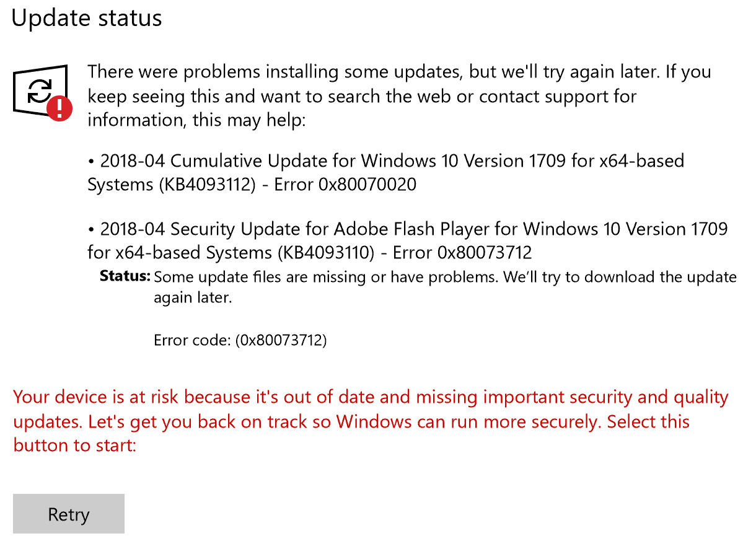Select the Adobe Flash Player Security Update entry
This screenshot has height=549, width=756.
click(x=407, y=240)
